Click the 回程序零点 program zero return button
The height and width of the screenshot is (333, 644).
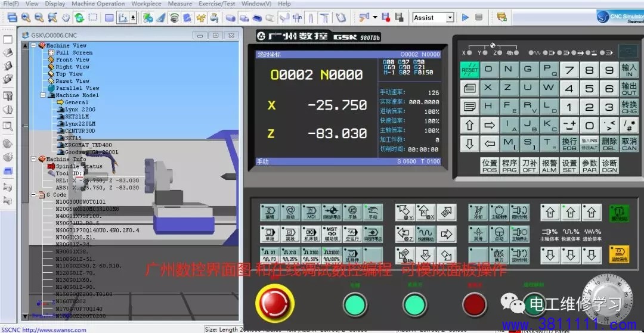coord(373,234)
